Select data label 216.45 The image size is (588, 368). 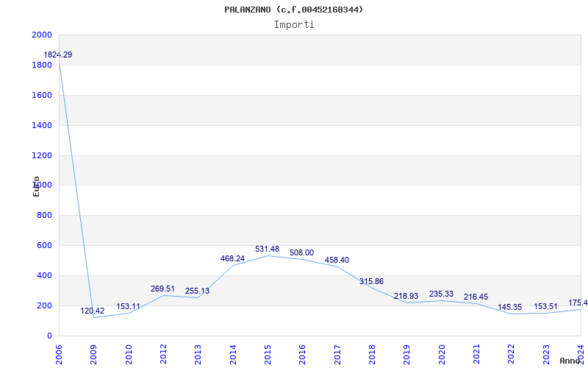pyautogui.click(x=476, y=297)
